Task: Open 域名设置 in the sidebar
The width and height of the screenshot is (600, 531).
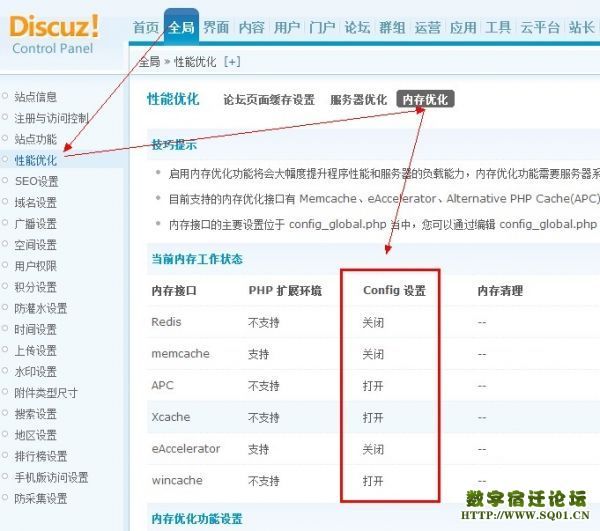Action: click(36, 202)
